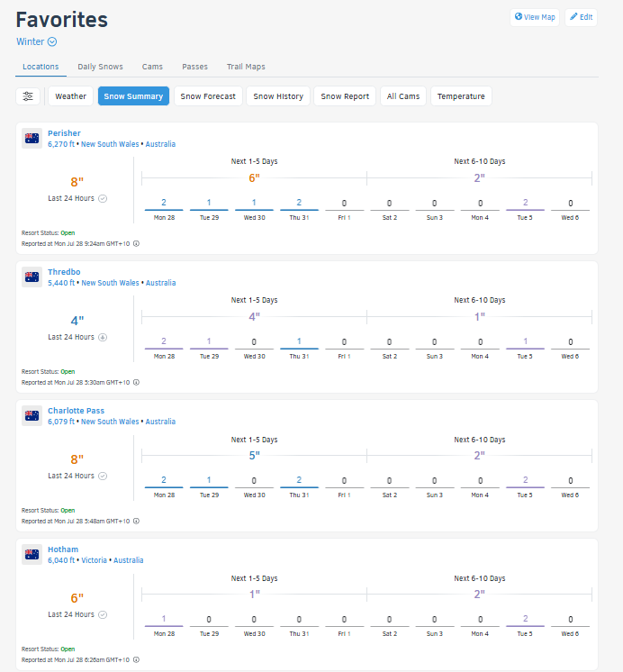Click Charlotte Pass's Last 24 Hours check icon
This screenshot has width=623, height=672.
point(103,476)
